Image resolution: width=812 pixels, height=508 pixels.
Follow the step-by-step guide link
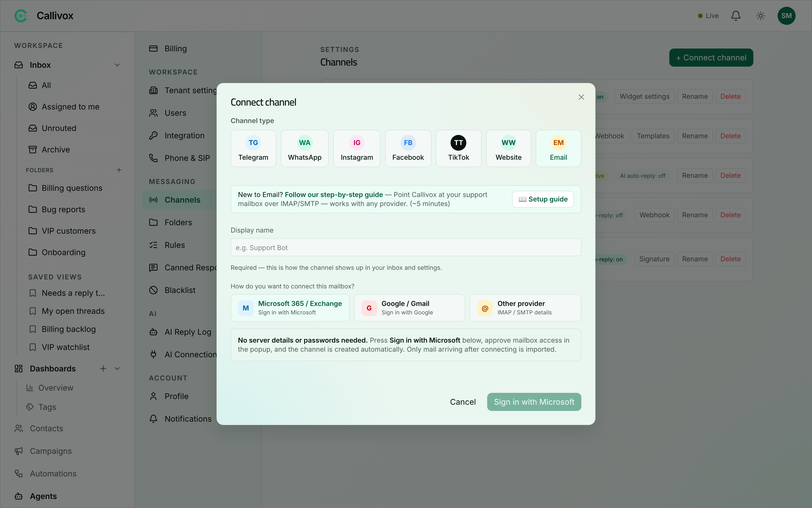point(334,194)
